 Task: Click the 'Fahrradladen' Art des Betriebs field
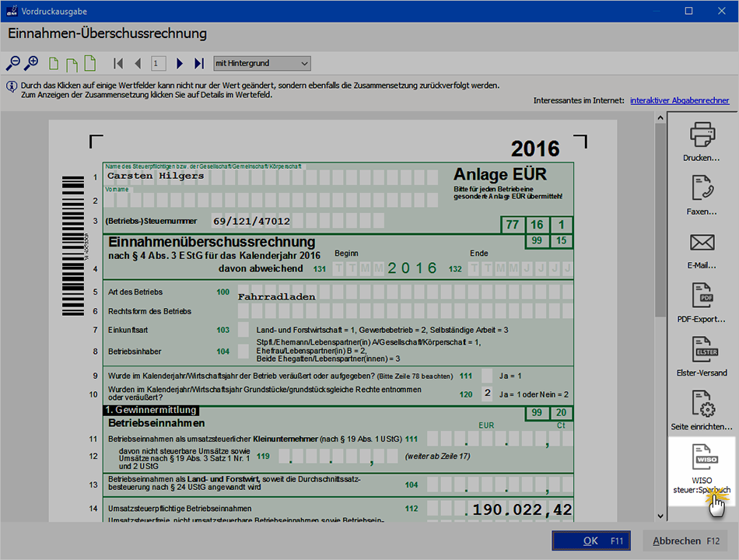click(405, 292)
